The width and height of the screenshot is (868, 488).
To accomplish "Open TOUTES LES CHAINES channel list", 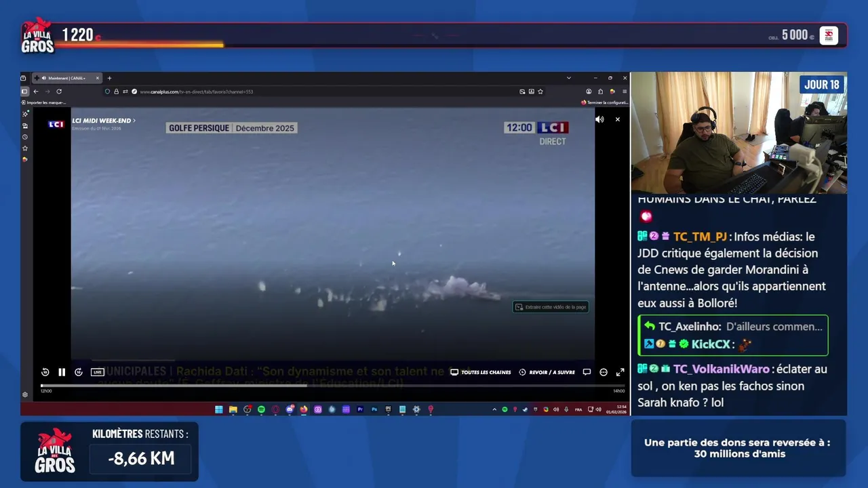I will [481, 372].
